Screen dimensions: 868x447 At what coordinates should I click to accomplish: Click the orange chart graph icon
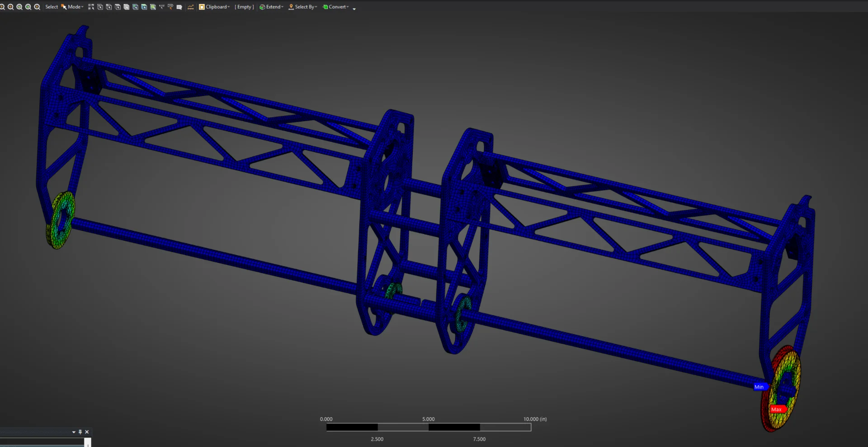190,7
